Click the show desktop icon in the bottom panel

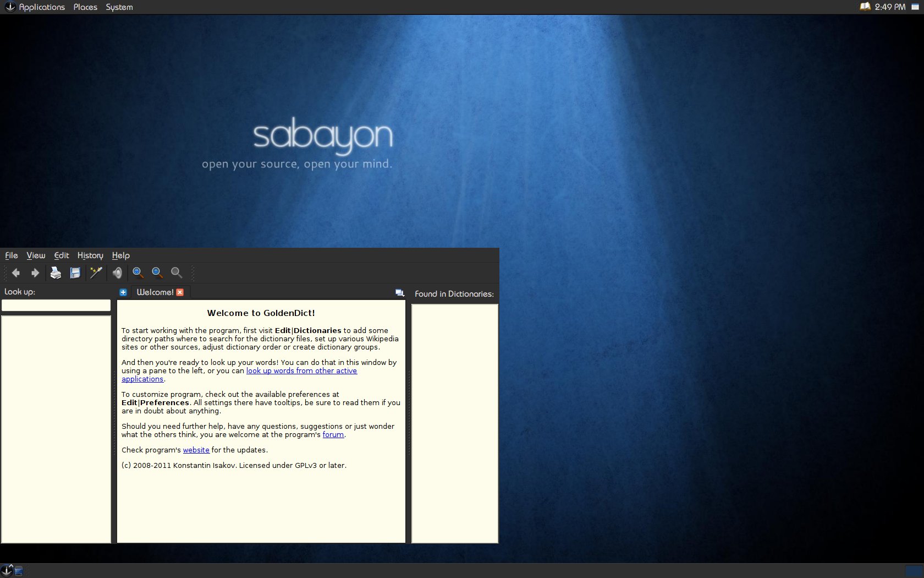(x=19, y=571)
